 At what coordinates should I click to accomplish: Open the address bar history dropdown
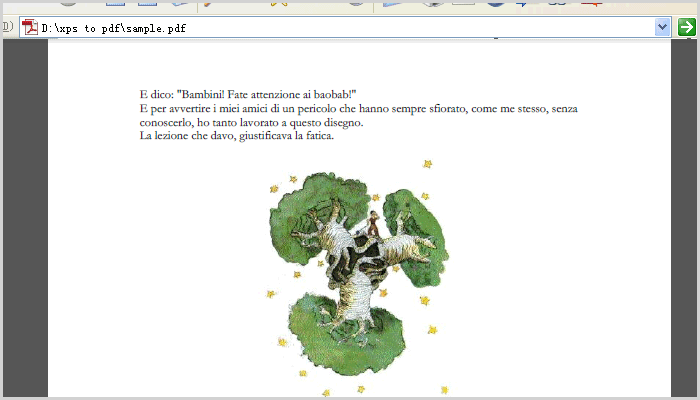pyautogui.click(x=662, y=27)
